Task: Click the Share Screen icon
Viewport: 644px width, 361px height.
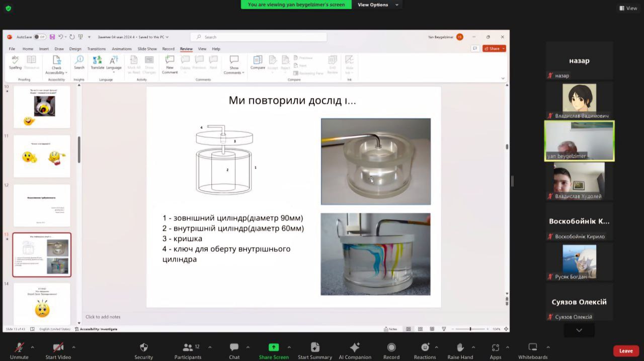Action: click(274, 347)
